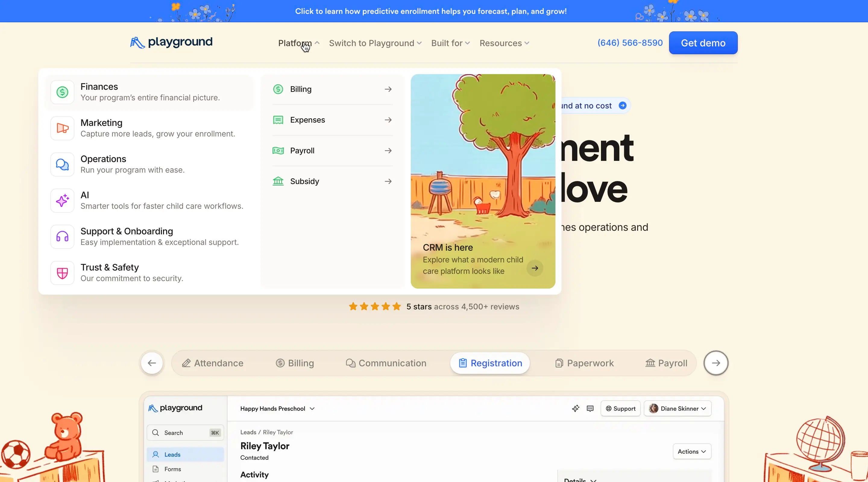868x482 pixels.
Task: Open the Finances dollar icon category
Action: click(62, 92)
